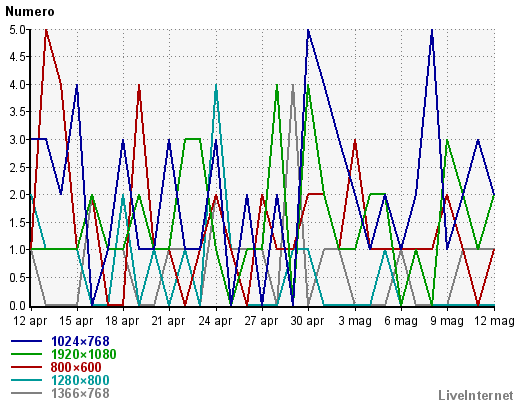Click the teal line swatch for 1280×800
Viewport: 520px width, 405px height.
27,380
